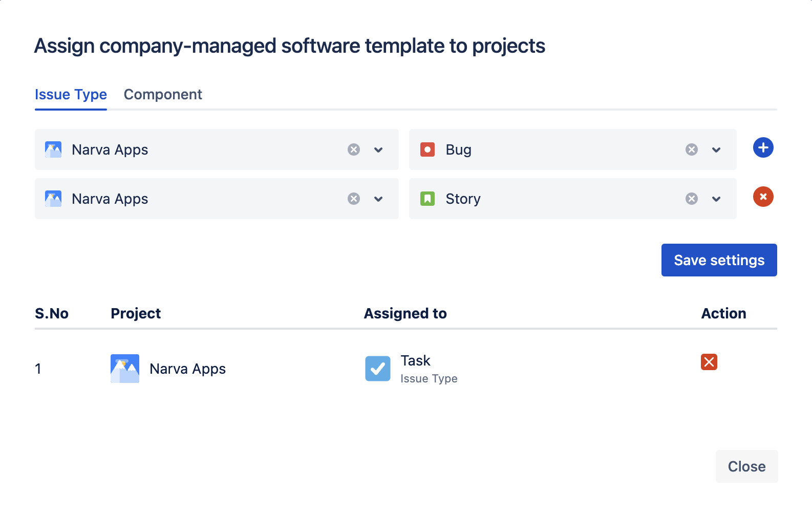Clear the Story issue type selection
The height and width of the screenshot is (515, 812).
(691, 199)
